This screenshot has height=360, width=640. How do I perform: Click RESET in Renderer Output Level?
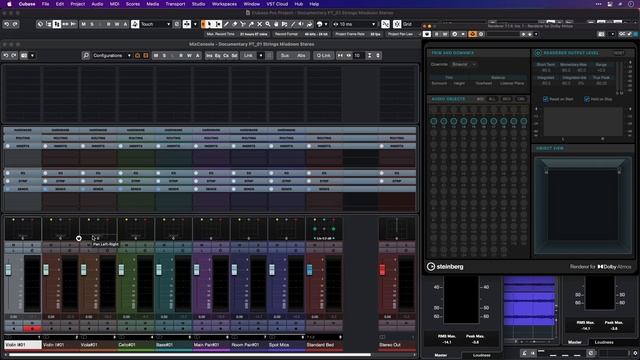pos(619,53)
